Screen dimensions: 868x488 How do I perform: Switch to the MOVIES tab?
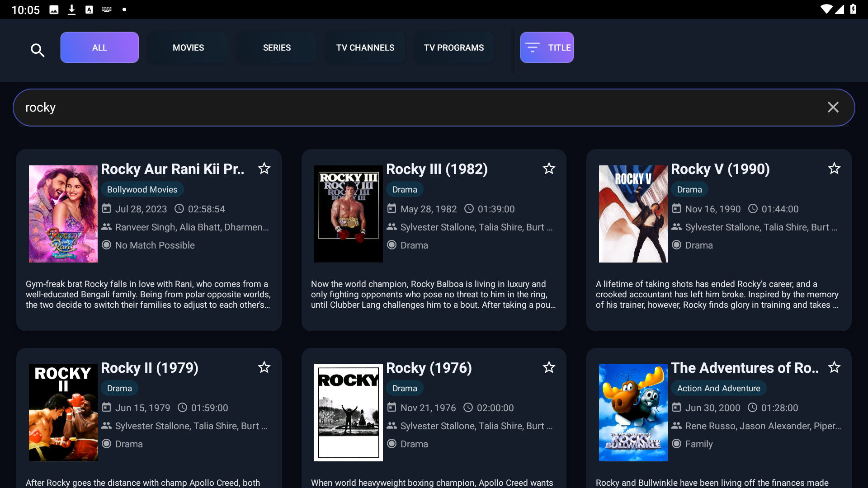point(188,47)
